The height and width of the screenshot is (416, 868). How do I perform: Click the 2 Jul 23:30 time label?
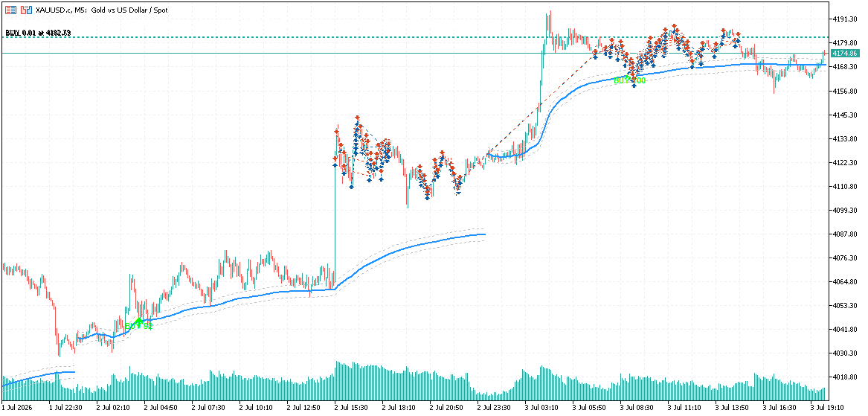pyautogui.click(x=494, y=407)
